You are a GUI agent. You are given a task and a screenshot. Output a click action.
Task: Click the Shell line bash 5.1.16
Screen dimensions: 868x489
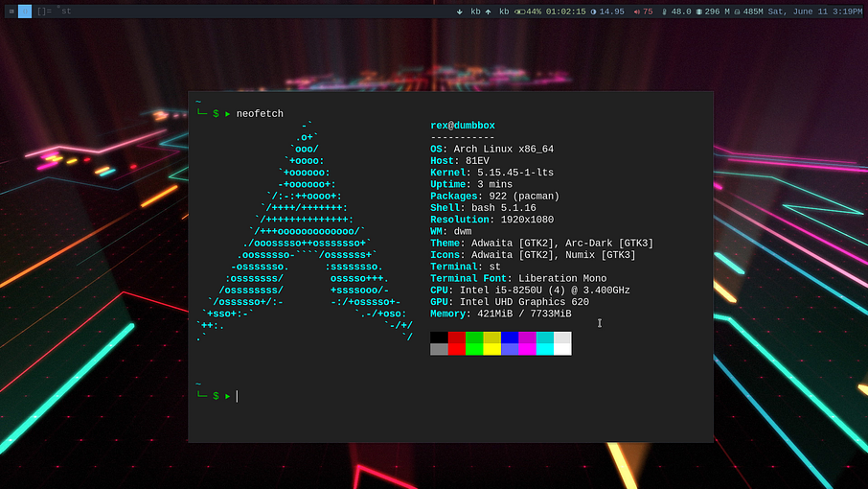(x=483, y=208)
